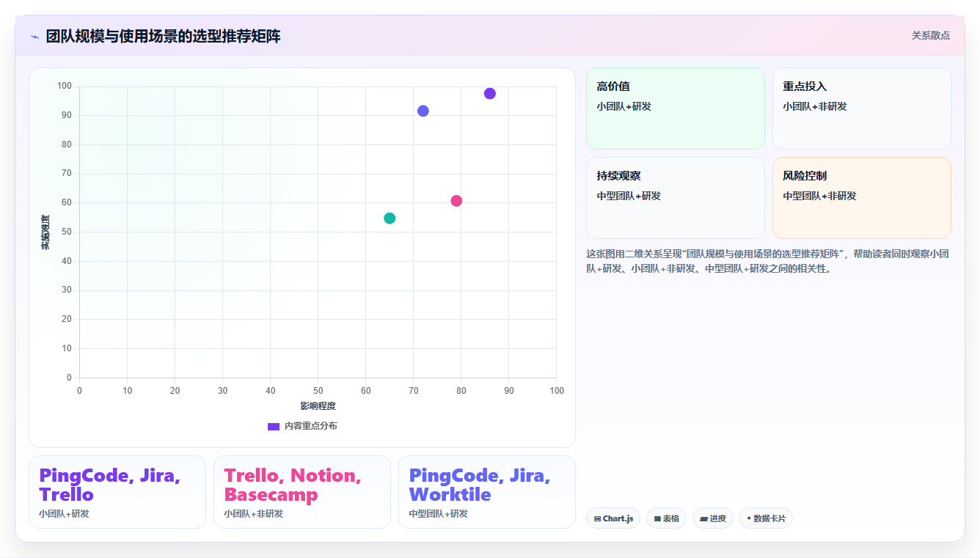
Task: Select the PingCode, Jira, Worktile card
Action: tap(487, 492)
